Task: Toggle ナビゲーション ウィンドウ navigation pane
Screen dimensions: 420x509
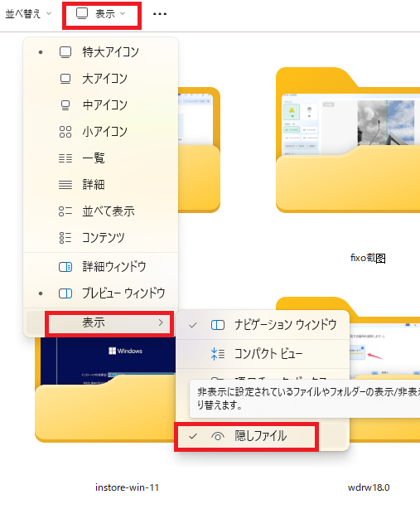Action: click(x=263, y=325)
